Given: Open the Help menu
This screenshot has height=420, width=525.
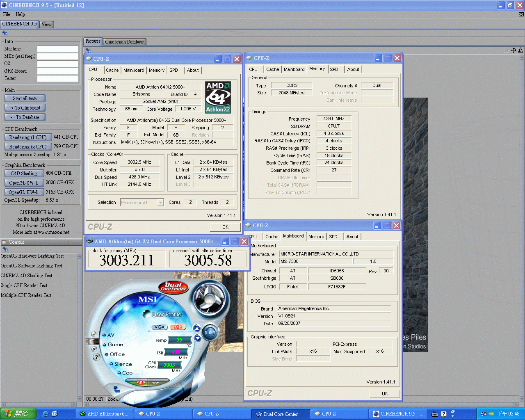Looking at the screenshot, I should (20, 14).
